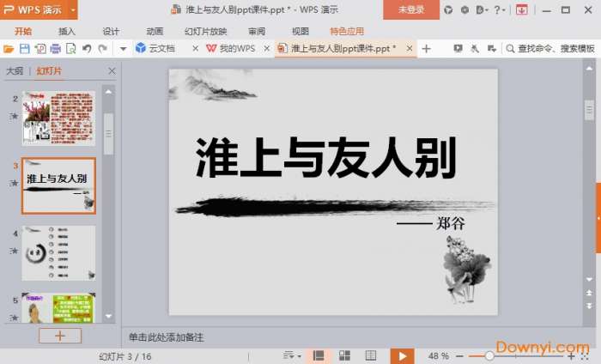
Task: Save the presentation with the floppy icon
Action: pos(25,49)
